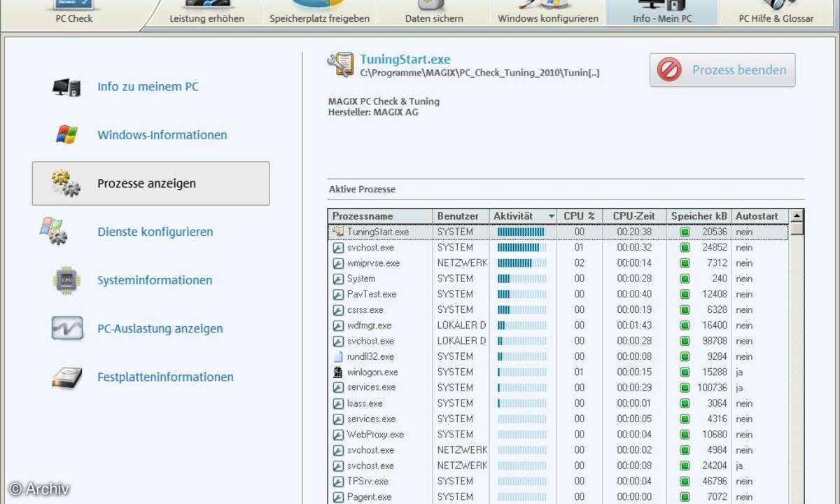The width and height of the screenshot is (840, 504).
Task: Select memory value 100736 in list
Action: [712, 388]
